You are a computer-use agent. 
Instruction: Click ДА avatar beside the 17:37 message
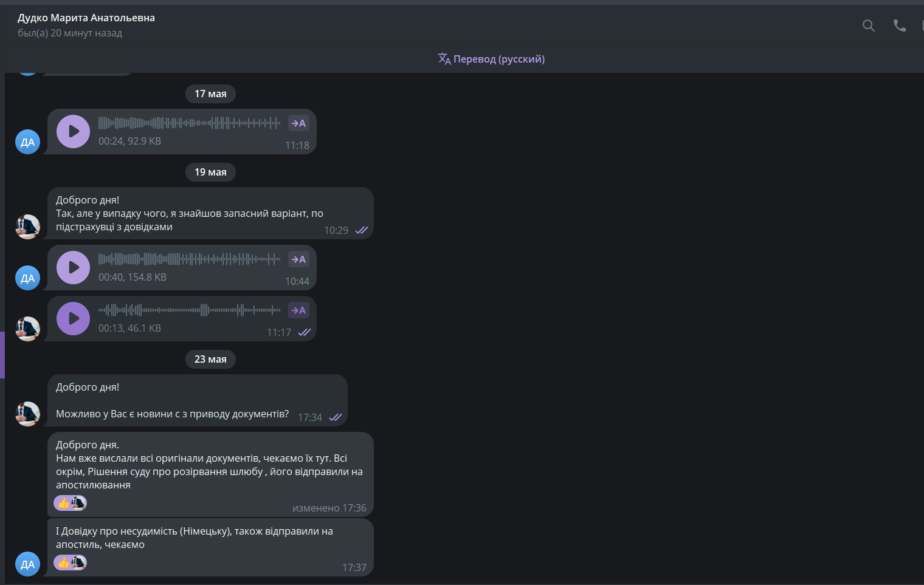[27, 564]
